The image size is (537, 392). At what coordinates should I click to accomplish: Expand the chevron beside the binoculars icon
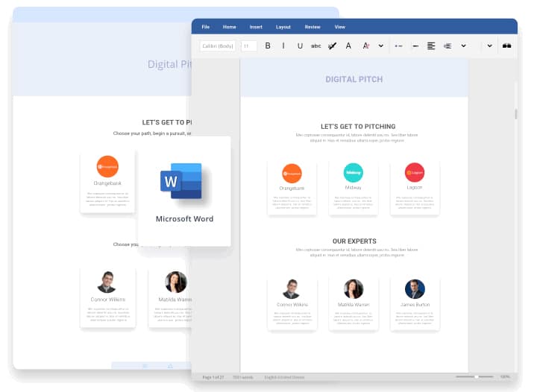click(x=490, y=46)
